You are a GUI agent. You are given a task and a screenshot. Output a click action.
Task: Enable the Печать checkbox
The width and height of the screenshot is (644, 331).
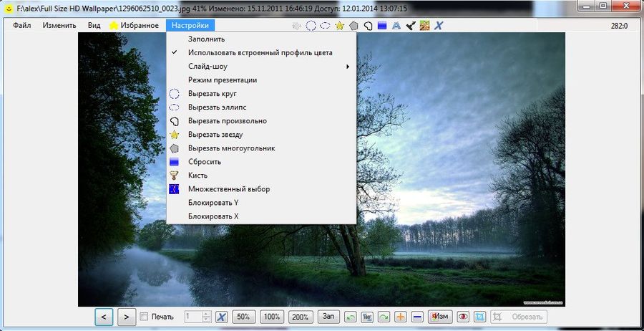tap(144, 317)
